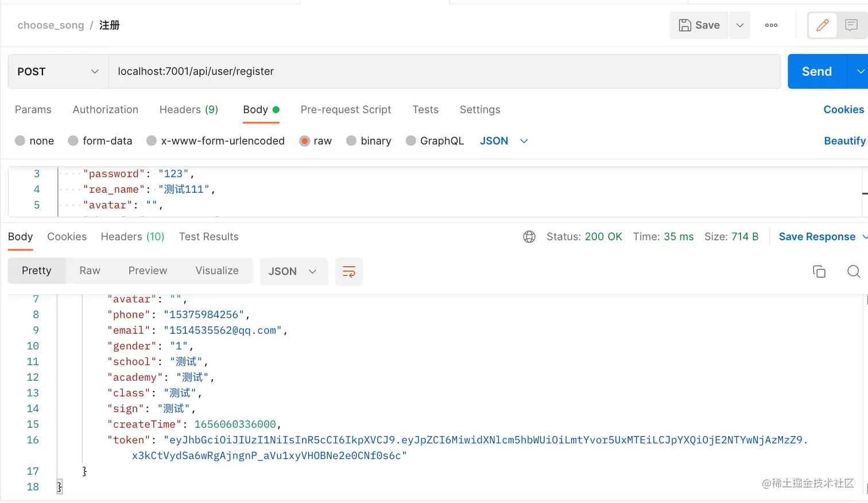Click the Save button
Viewport: 868px width, 503px height.
(x=699, y=25)
